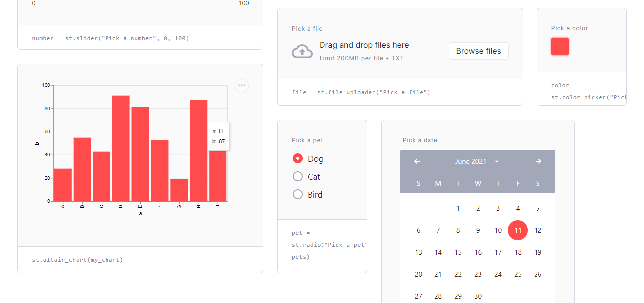The height and width of the screenshot is (303, 644).
Task: Select June 1 in the date picker
Action: pyautogui.click(x=458, y=208)
